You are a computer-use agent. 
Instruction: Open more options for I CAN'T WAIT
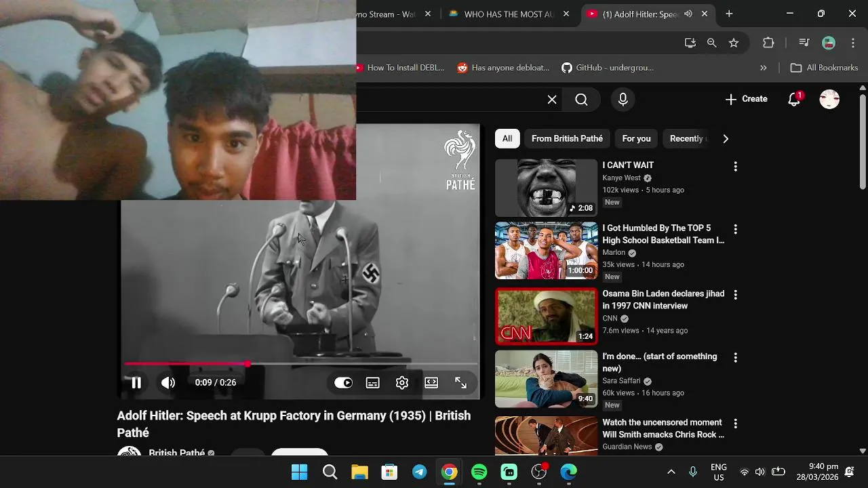(735, 167)
